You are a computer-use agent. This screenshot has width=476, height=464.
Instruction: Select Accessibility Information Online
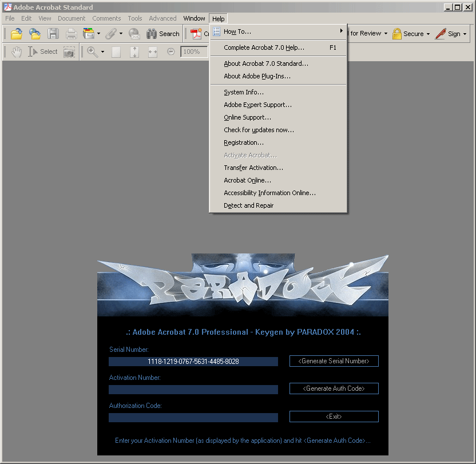(279, 193)
